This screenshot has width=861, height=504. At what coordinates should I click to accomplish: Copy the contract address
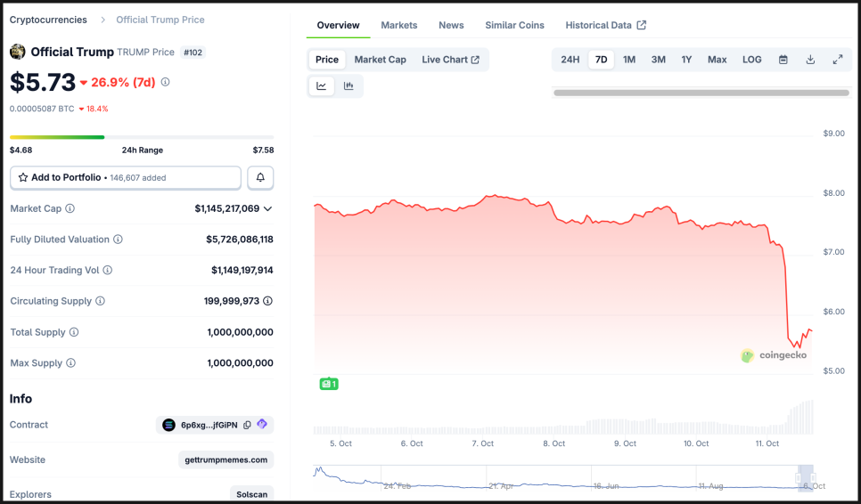click(x=248, y=425)
